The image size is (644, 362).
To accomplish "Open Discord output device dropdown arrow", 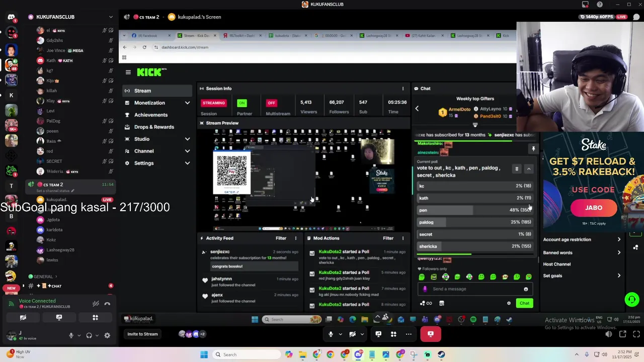I will [x=97, y=336].
